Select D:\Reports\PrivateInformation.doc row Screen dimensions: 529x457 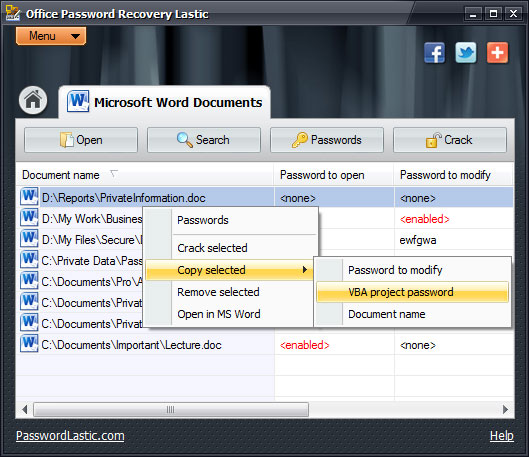click(265, 198)
